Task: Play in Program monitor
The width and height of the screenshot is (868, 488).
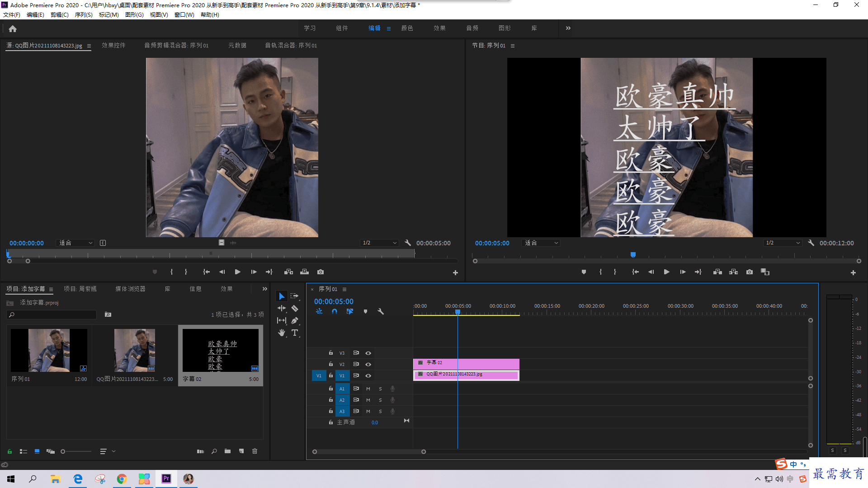Action: [x=666, y=272]
